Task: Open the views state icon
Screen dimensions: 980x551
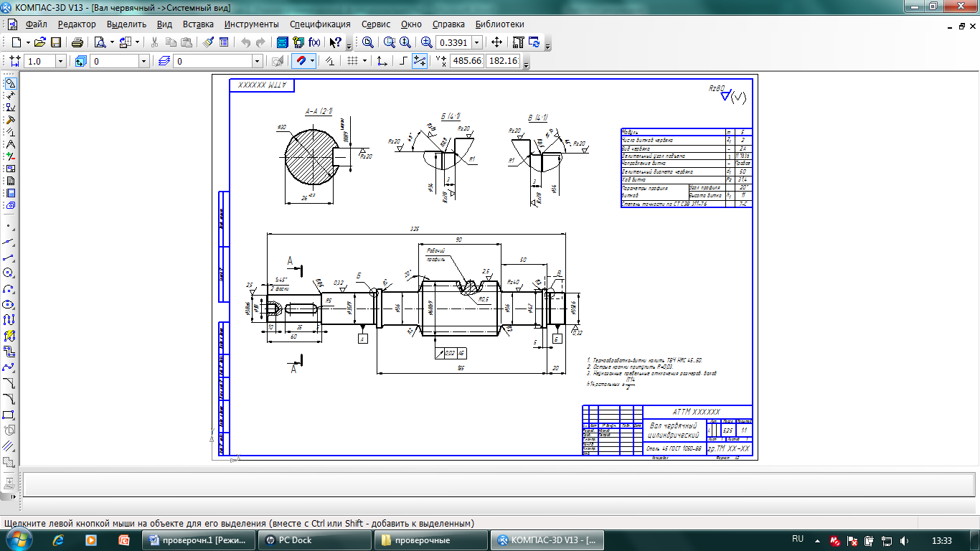Action: pyautogui.click(x=80, y=61)
